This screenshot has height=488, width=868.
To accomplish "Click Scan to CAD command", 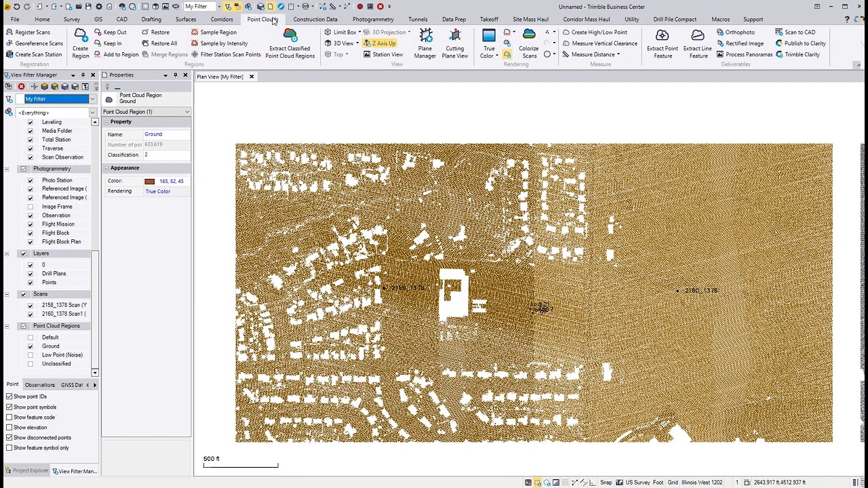I will (x=795, y=33).
